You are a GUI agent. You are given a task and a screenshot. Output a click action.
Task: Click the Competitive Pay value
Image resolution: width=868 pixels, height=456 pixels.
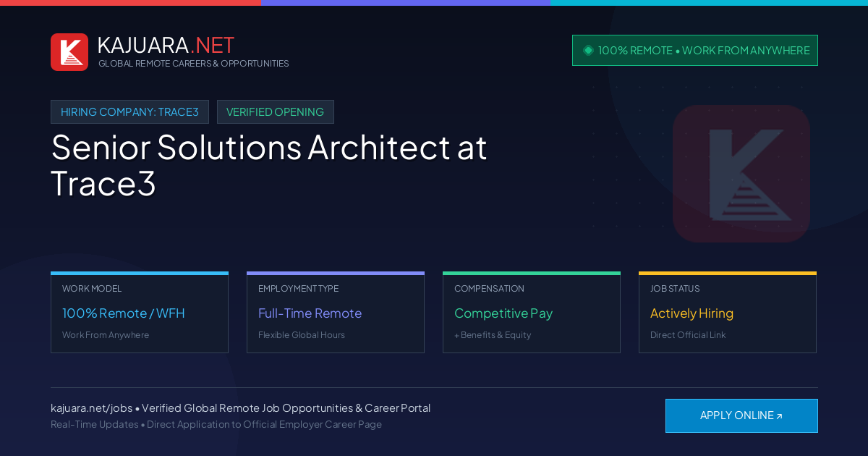503,313
